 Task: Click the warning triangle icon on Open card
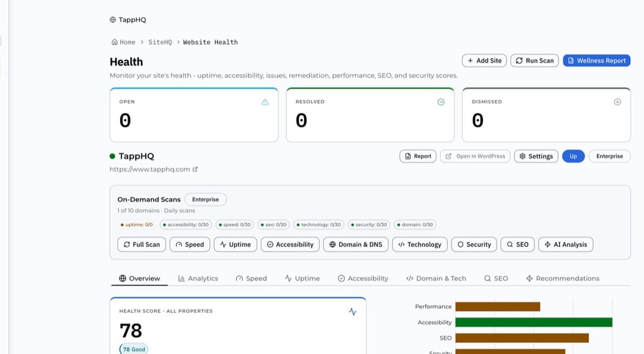[265, 102]
